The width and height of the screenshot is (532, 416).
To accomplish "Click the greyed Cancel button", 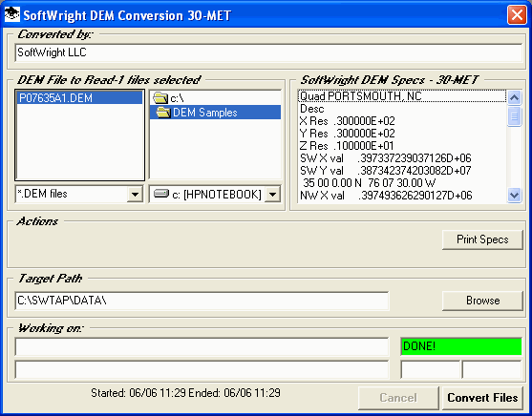I will point(398,398).
